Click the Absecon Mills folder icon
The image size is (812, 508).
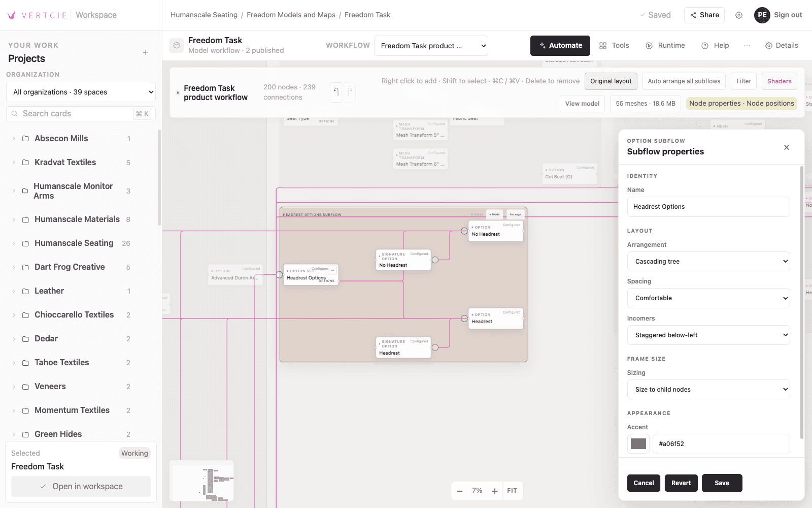point(25,139)
